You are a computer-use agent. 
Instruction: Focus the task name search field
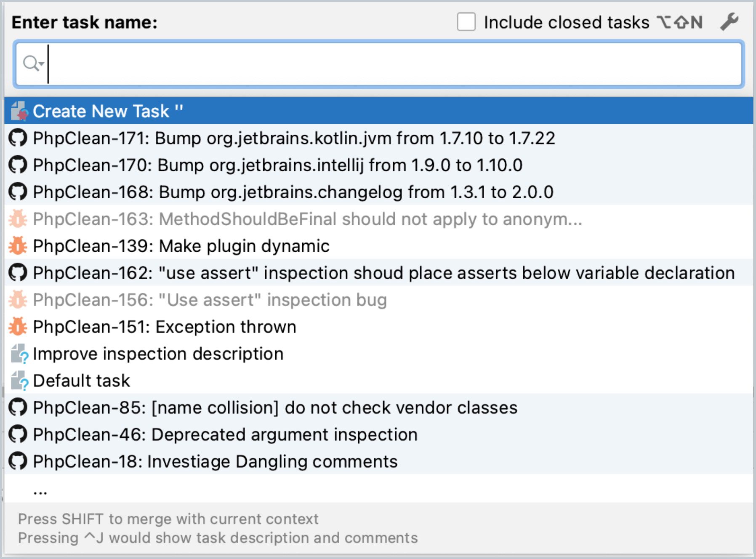379,64
